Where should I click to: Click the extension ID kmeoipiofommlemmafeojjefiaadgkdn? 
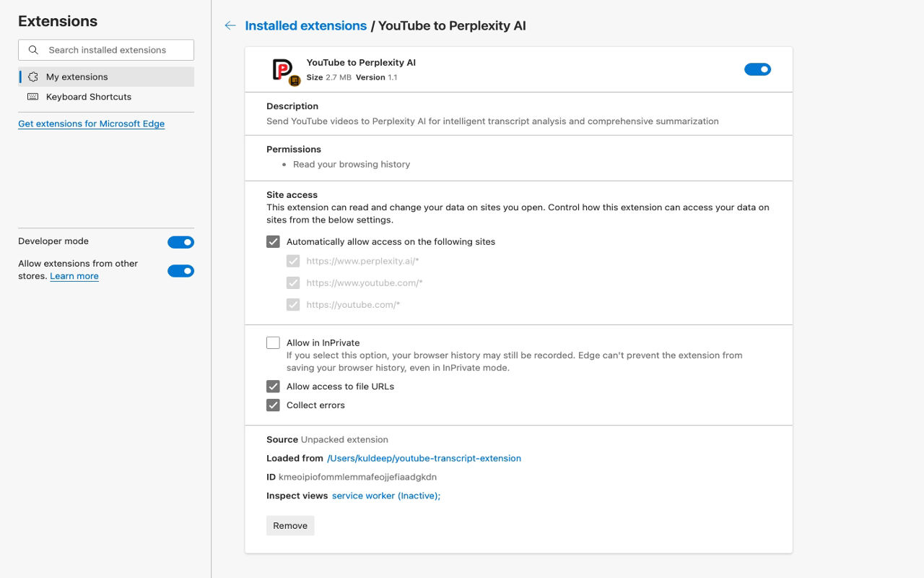357,477
